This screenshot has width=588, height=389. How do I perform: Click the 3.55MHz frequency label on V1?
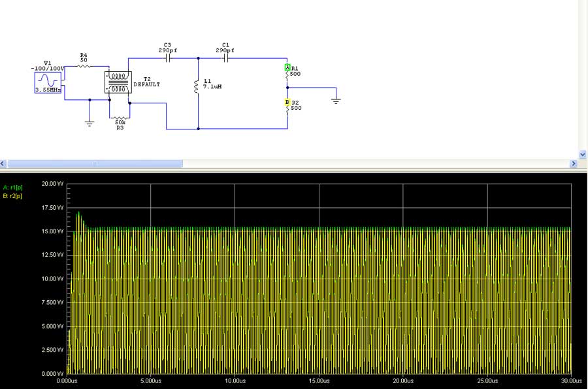pos(46,90)
